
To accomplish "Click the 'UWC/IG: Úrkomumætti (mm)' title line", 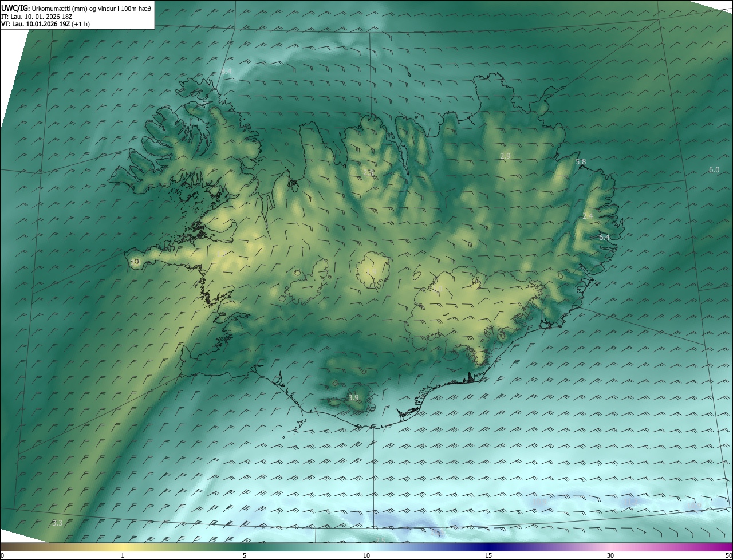I will tap(76, 7).
